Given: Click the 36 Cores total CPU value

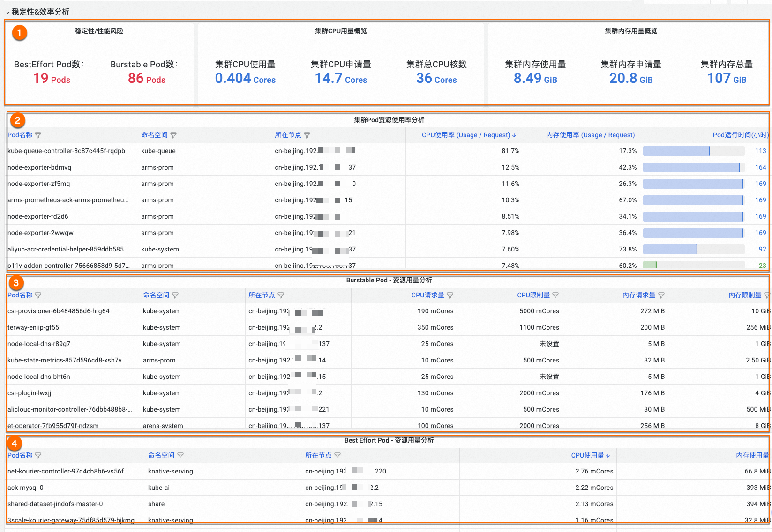Looking at the screenshot, I should coord(436,78).
